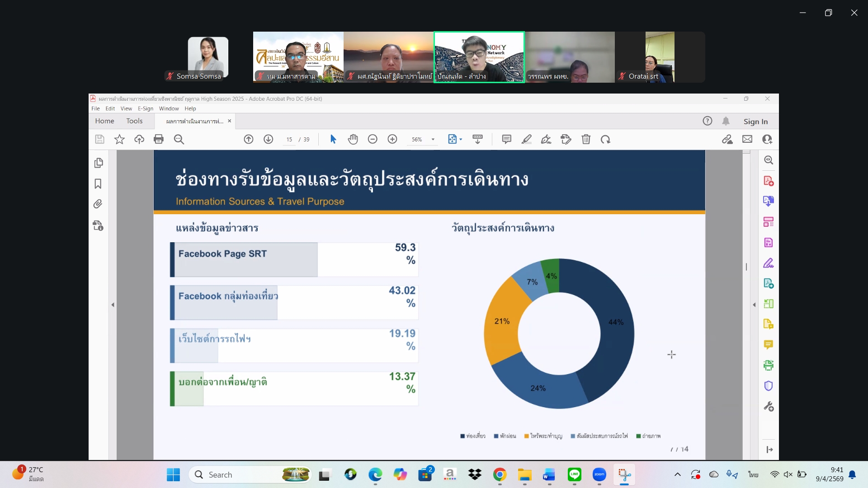Click the Sign In link
The width and height of the screenshot is (868, 488).
755,121
